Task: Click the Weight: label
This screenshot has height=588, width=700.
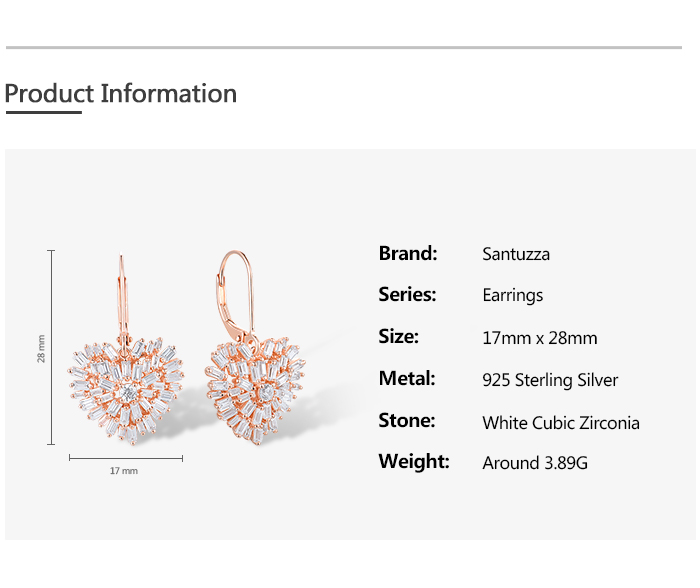Action: [x=414, y=462]
